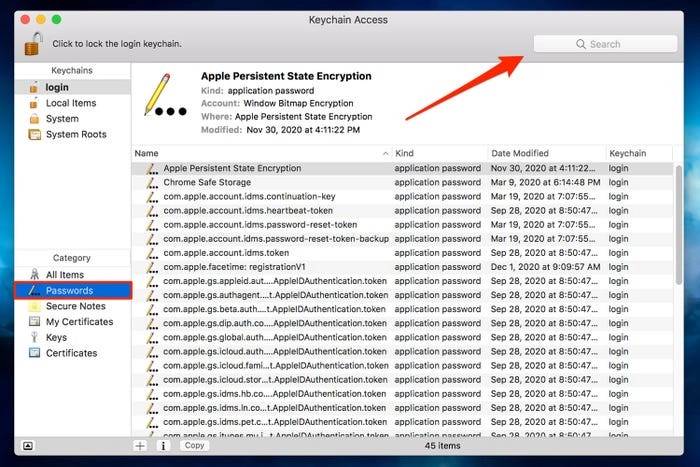This screenshot has height=467, width=700.
Task: Click the plus button to add item
Action: pyautogui.click(x=140, y=446)
